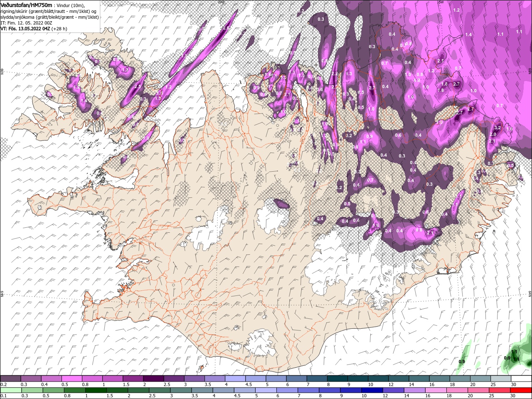Click the lower legend 0.3 light green swatch

(32, 390)
